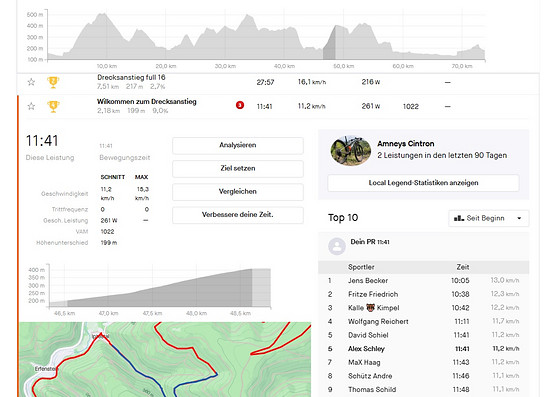Image resolution: width=550 pixels, height=397 pixels.
Task: Click the Analysieren button
Action: (238, 145)
